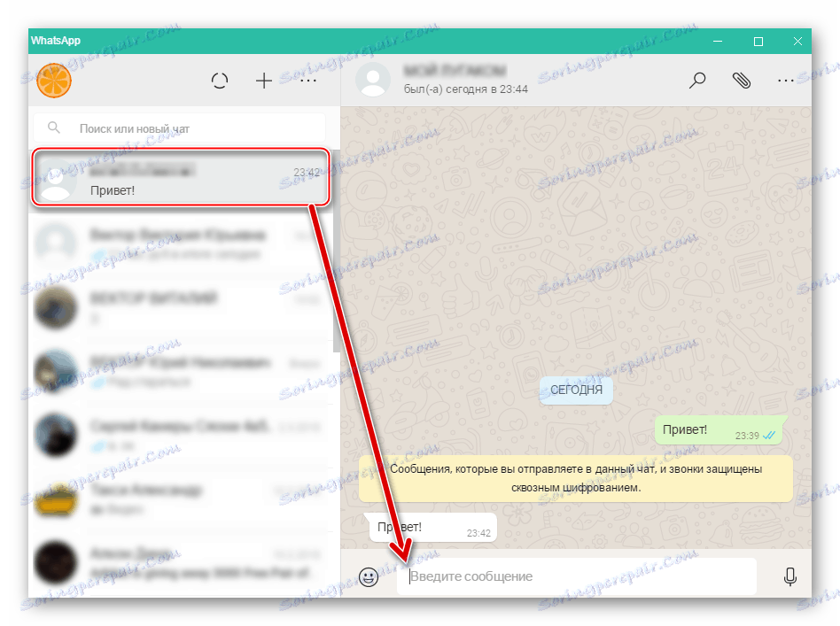Minimize the WhatsApp window

click(718, 42)
